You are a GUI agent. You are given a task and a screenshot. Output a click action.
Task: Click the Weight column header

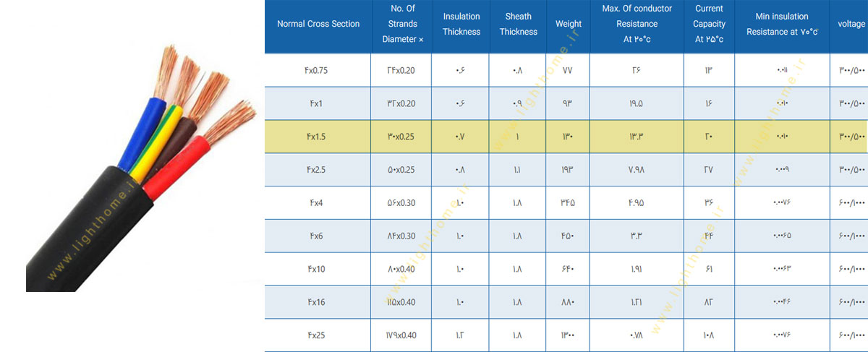click(569, 24)
